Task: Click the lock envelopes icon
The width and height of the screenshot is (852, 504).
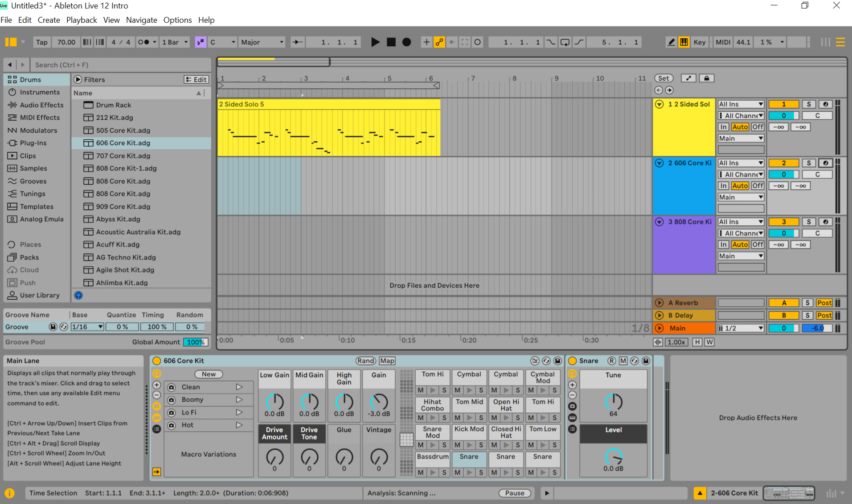Action: click(x=706, y=78)
